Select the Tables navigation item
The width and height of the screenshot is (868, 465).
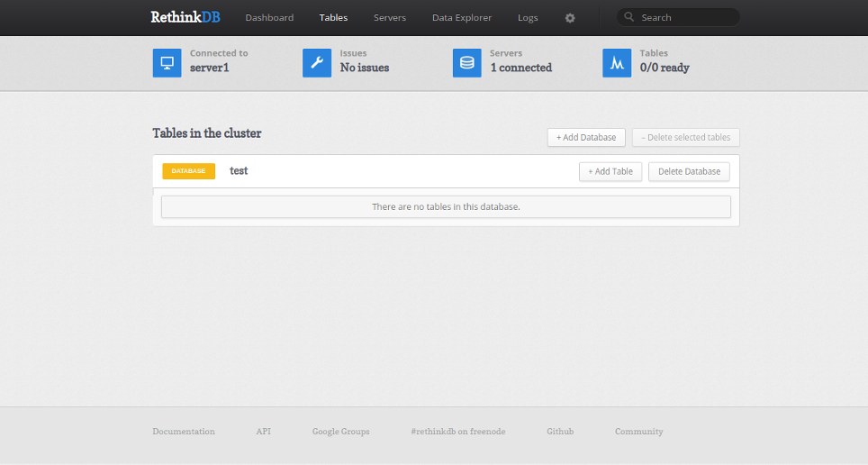[x=333, y=18]
